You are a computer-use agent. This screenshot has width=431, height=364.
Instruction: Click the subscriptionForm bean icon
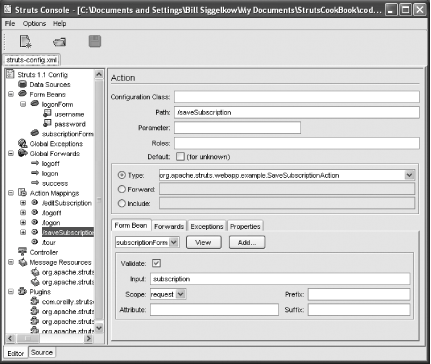[x=35, y=133]
